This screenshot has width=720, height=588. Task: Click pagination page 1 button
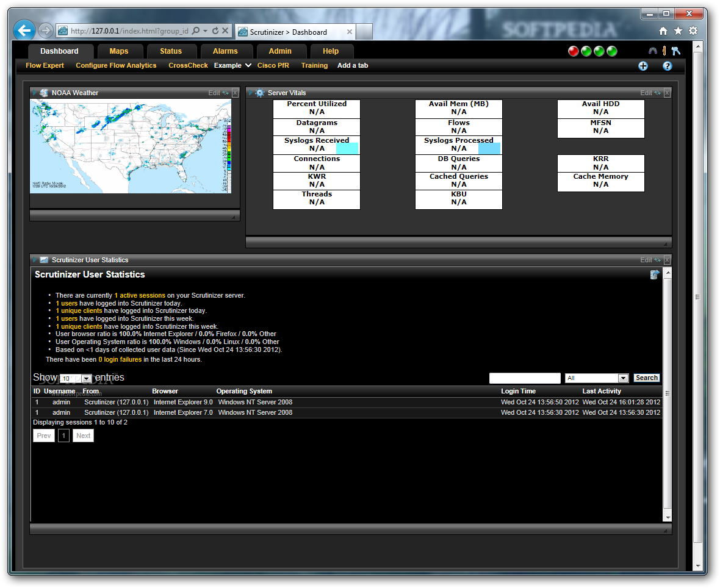click(x=64, y=436)
